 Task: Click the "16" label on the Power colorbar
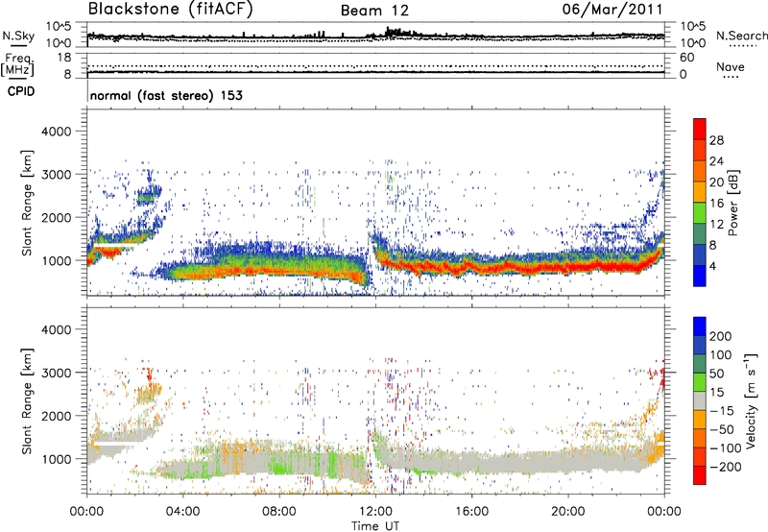tap(716, 204)
